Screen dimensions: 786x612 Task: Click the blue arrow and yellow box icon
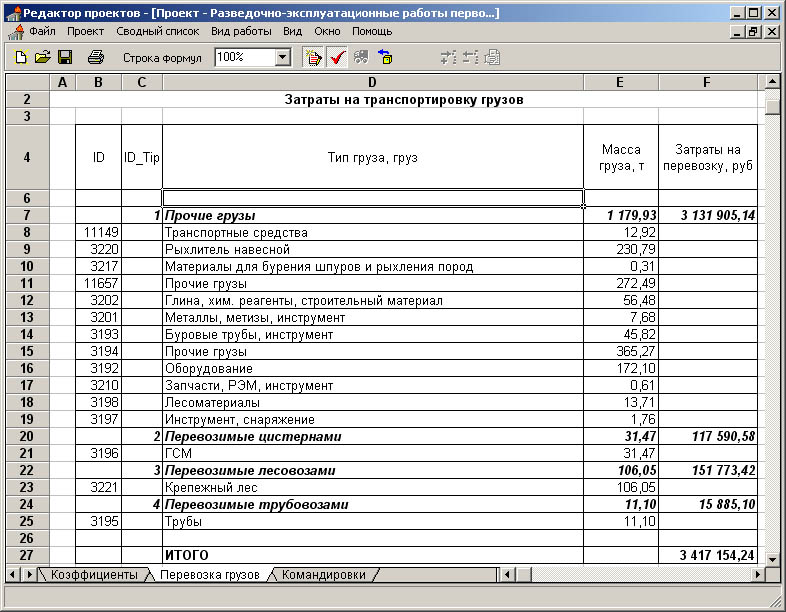(x=385, y=57)
